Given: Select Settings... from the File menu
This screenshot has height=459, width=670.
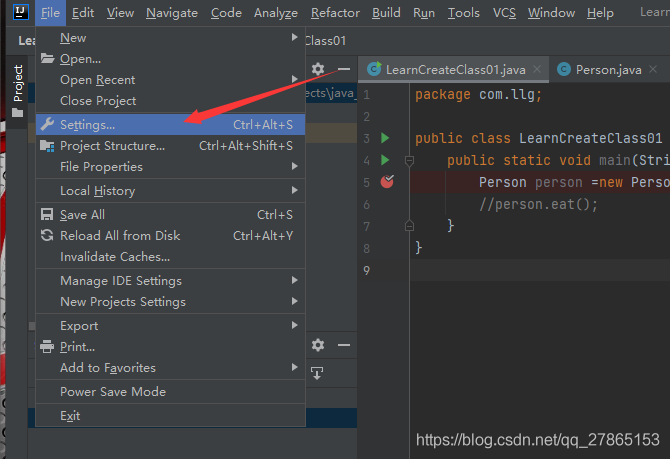Looking at the screenshot, I should (x=87, y=125).
